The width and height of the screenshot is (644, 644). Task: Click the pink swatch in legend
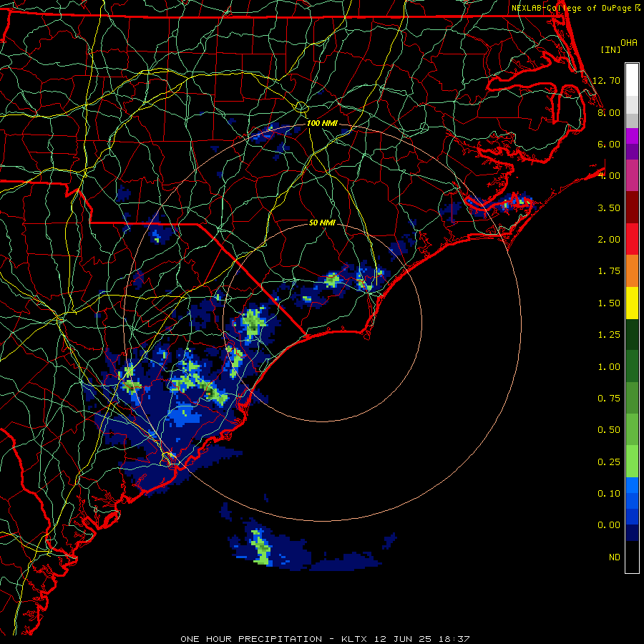pyautogui.click(x=632, y=175)
